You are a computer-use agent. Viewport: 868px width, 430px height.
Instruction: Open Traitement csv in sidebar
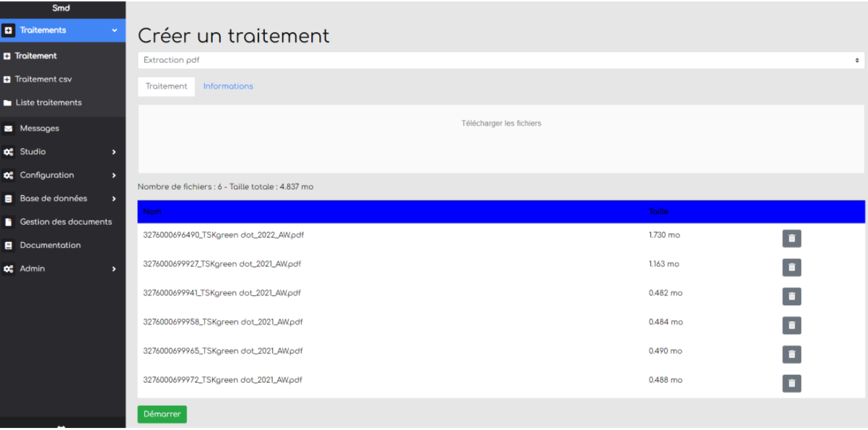tap(43, 79)
